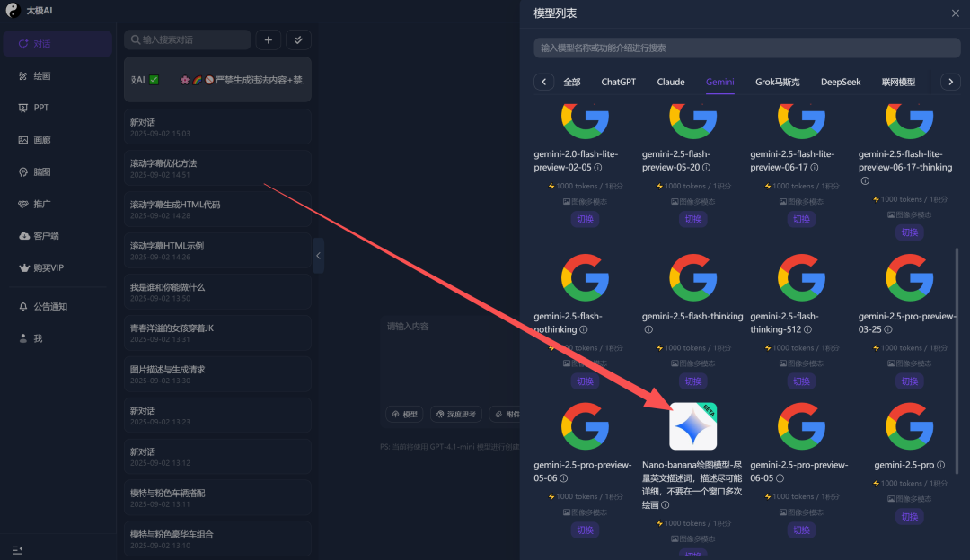Click 切换 under gemini-2.5-pro-preview-03-25
This screenshot has height=560, width=970.
[x=909, y=381]
